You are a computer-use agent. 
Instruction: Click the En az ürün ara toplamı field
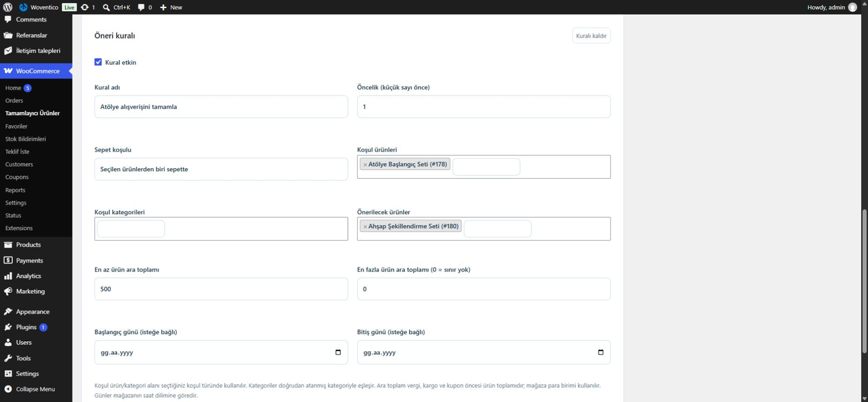coord(221,289)
